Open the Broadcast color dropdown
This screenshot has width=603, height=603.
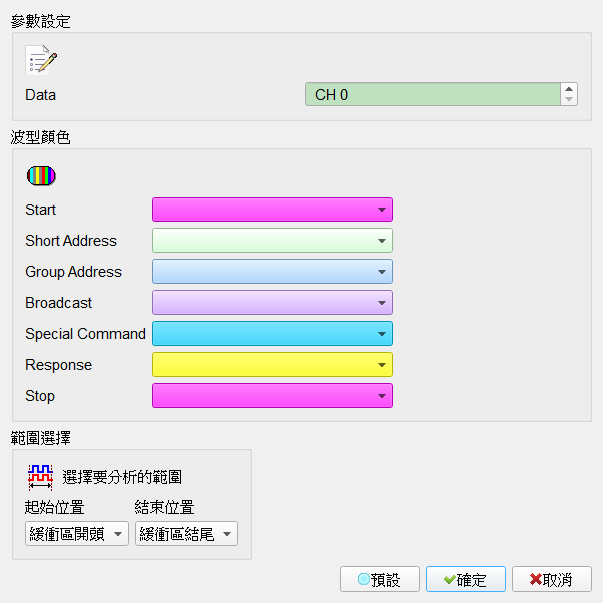(x=272, y=303)
